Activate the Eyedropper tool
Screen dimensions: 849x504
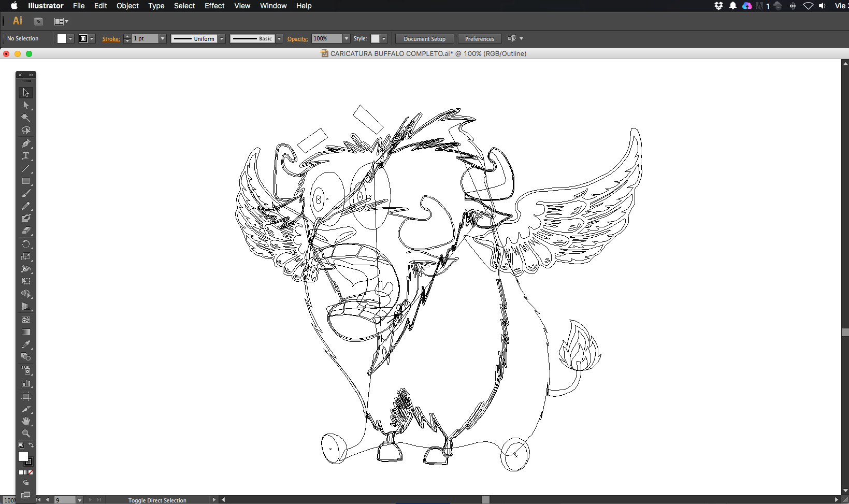[x=25, y=344]
